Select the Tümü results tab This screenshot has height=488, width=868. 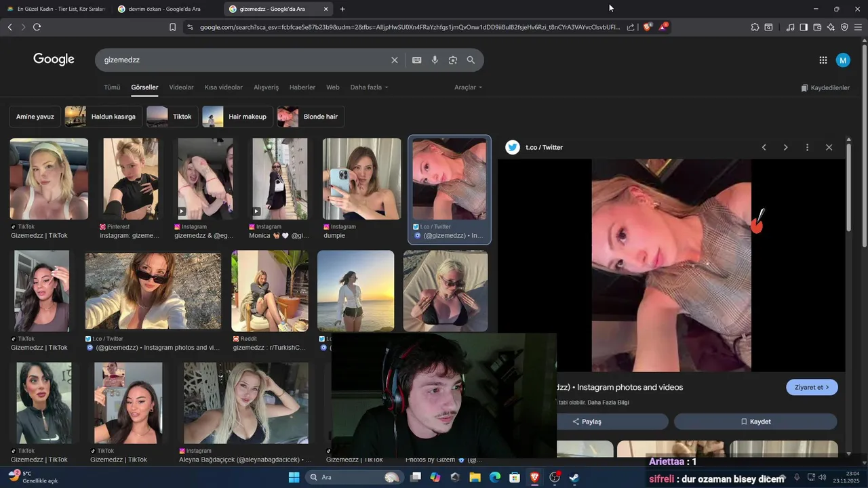point(112,87)
